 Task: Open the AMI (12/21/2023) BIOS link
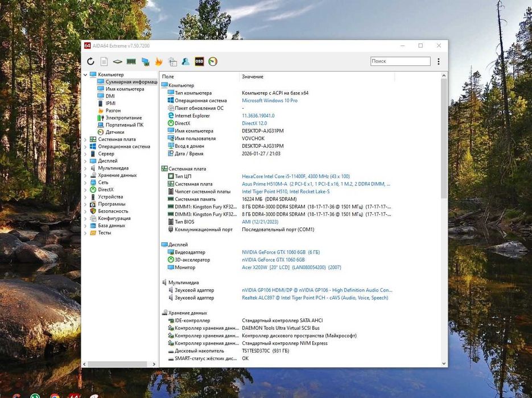click(x=260, y=222)
